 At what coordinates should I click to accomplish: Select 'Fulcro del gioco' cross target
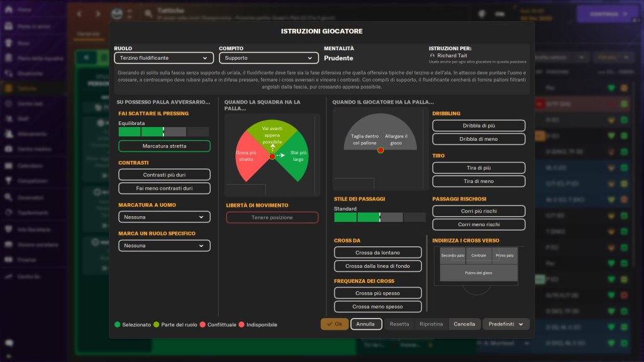tap(479, 273)
